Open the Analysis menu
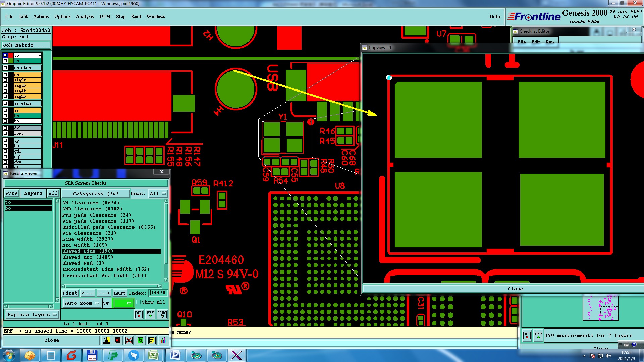 [x=85, y=16]
